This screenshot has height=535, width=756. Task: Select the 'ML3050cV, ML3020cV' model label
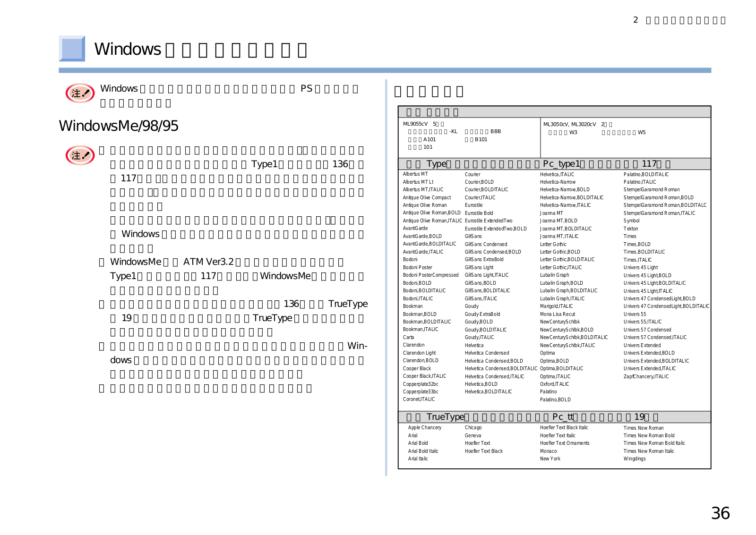[x=570, y=124]
